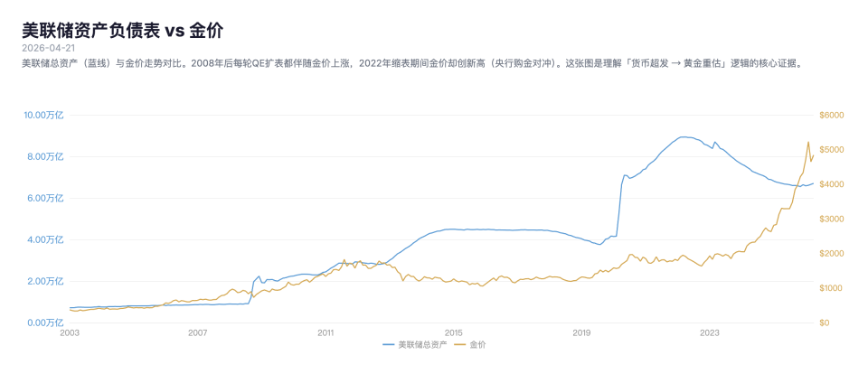Image resolution: width=868 pixels, height=374 pixels.
Task: Click the left axis label 8.00万亿
Action: tap(45, 156)
